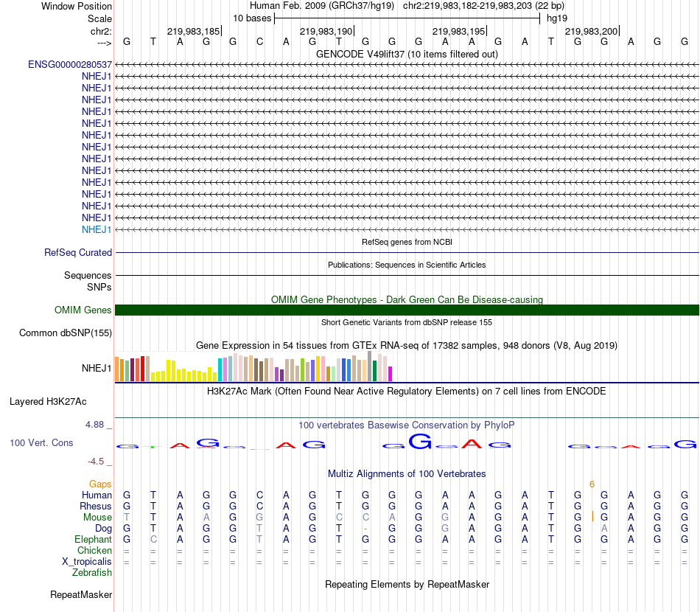Screen dimensions: 700x612
Task: Click the 'H3K27Ac Mark' track title
Action: pyautogui.click(x=407, y=392)
